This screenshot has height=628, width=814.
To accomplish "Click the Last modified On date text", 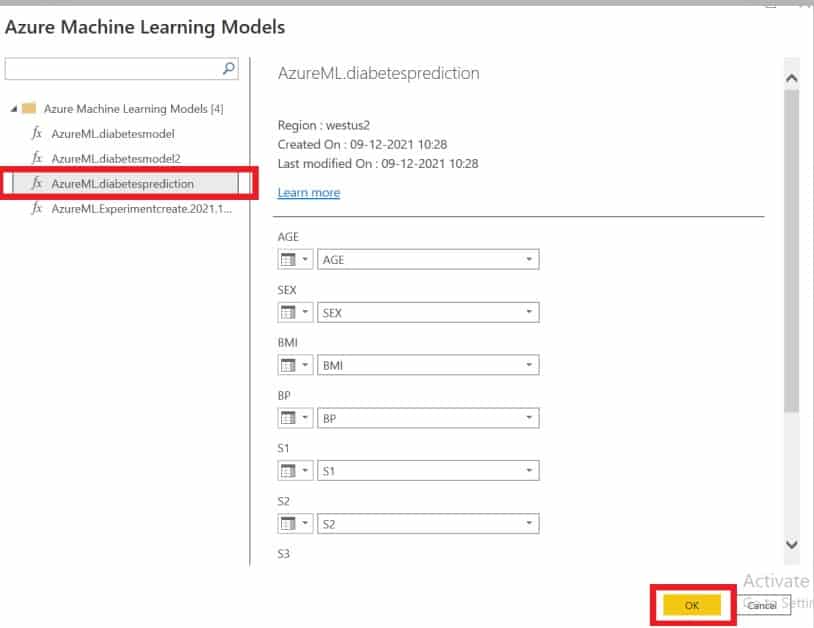I will tap(378, 163).
